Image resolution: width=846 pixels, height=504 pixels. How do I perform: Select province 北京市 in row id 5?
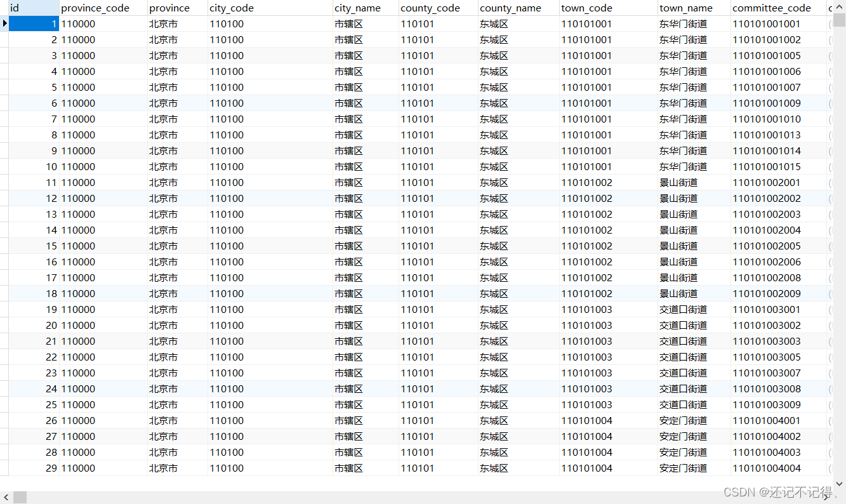click(x=177, y=87)
